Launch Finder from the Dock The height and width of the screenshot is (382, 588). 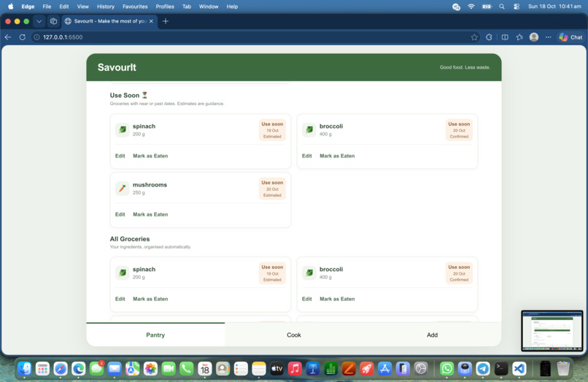(x=24, y=369)
